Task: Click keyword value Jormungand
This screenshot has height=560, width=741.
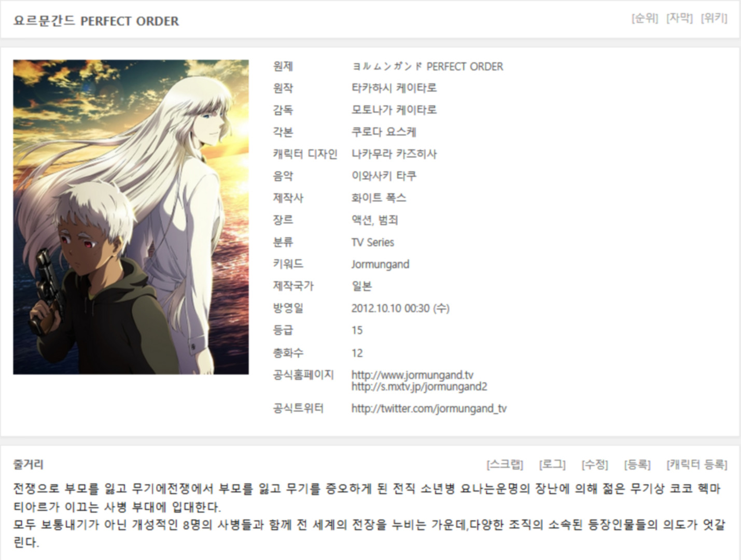Action: pos(380,264)
